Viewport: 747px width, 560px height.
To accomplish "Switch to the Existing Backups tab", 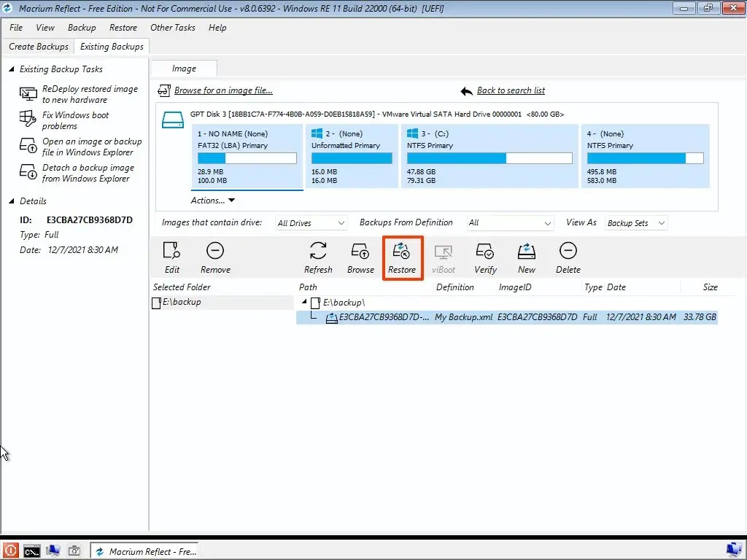I will 112,47.
